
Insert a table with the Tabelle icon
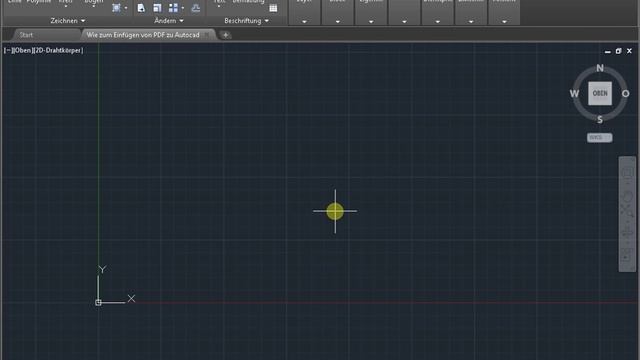273,8
